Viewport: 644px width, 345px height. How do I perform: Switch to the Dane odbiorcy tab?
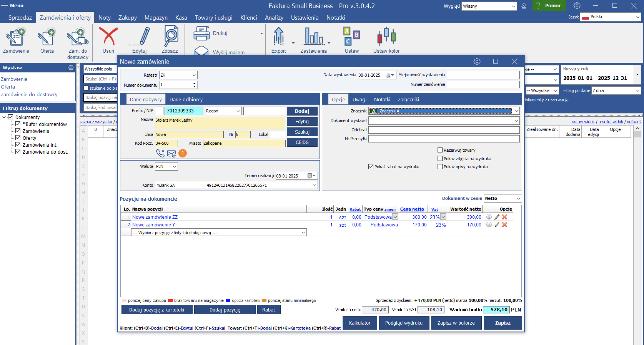pyautogui.click(x=186, y=99)
